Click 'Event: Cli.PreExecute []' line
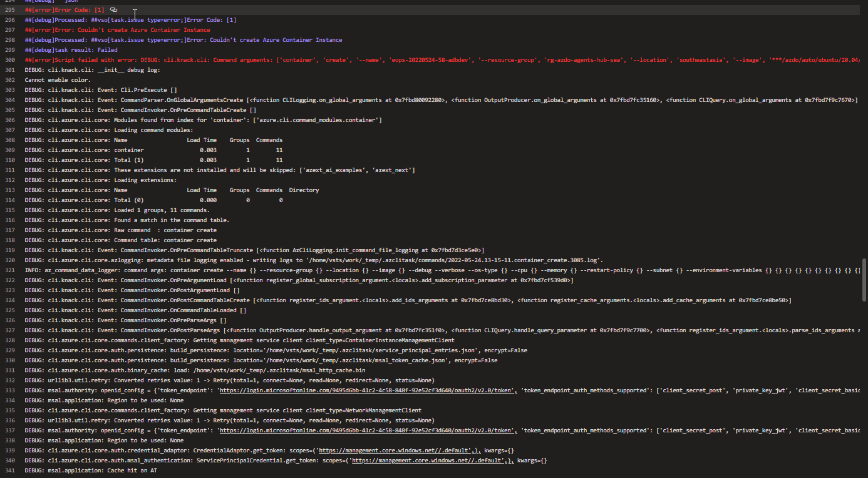This screenshot has height=478, width=868. coord(101,90)
